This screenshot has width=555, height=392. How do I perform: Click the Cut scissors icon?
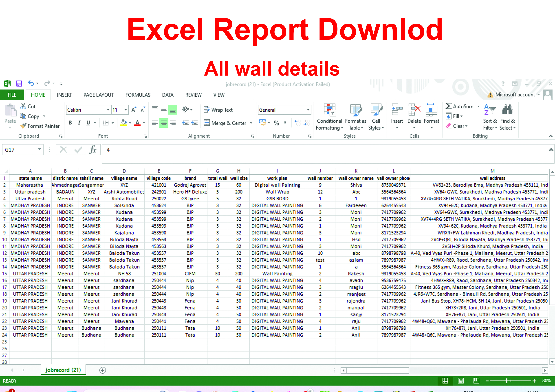pos(23,106)
